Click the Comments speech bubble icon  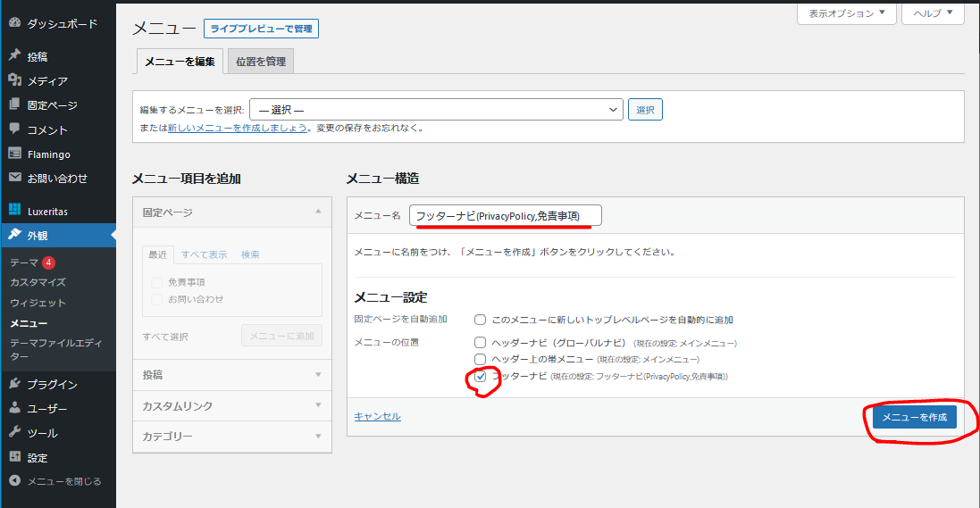pyautogui.click(x=14, y=129)
